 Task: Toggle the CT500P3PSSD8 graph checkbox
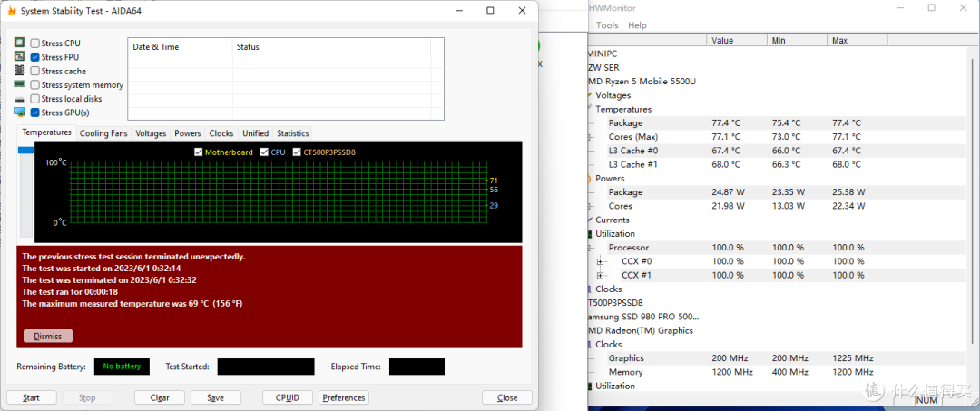click(x=296, y=152)
